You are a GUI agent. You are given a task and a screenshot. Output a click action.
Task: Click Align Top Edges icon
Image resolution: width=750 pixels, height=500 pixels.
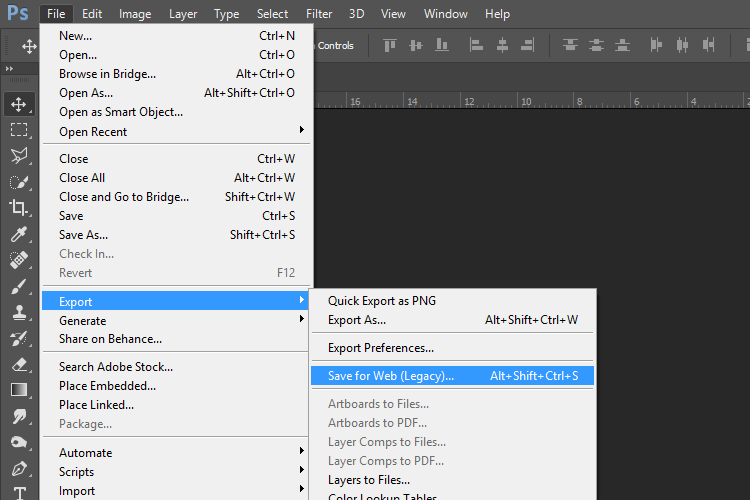(x=390, y=45)
